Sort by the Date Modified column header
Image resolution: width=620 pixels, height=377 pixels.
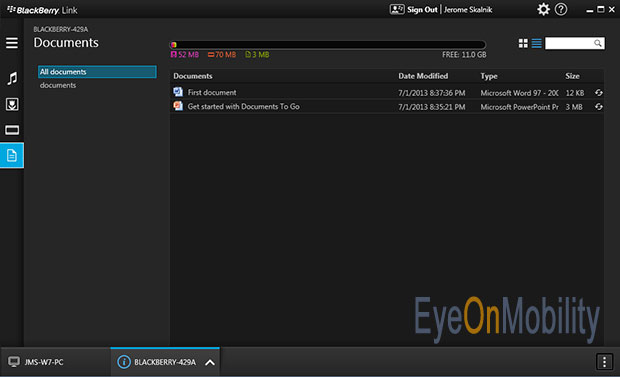[x=423, y=76]
